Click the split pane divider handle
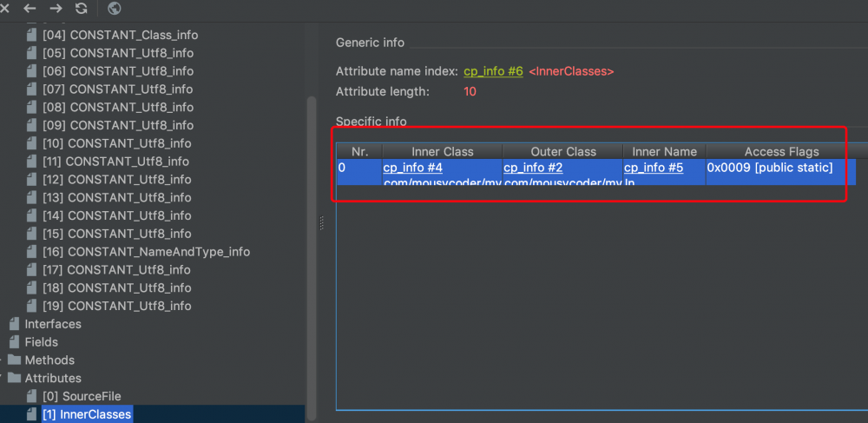 [x=322, y=222]
